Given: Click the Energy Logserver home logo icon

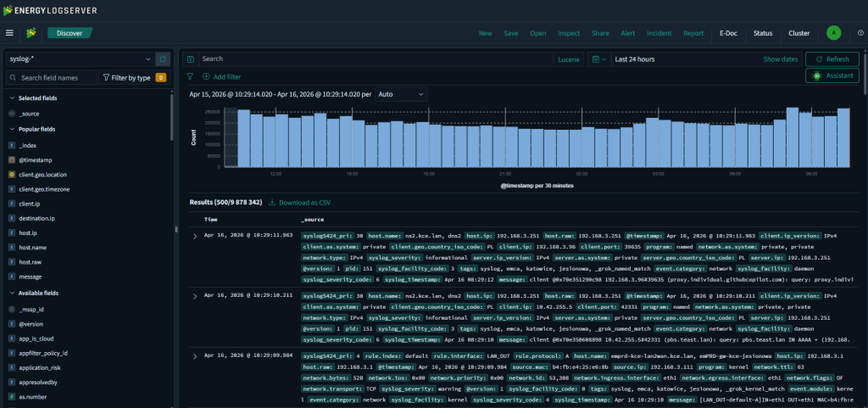Looking at the screenshot, I should [31, 33].
